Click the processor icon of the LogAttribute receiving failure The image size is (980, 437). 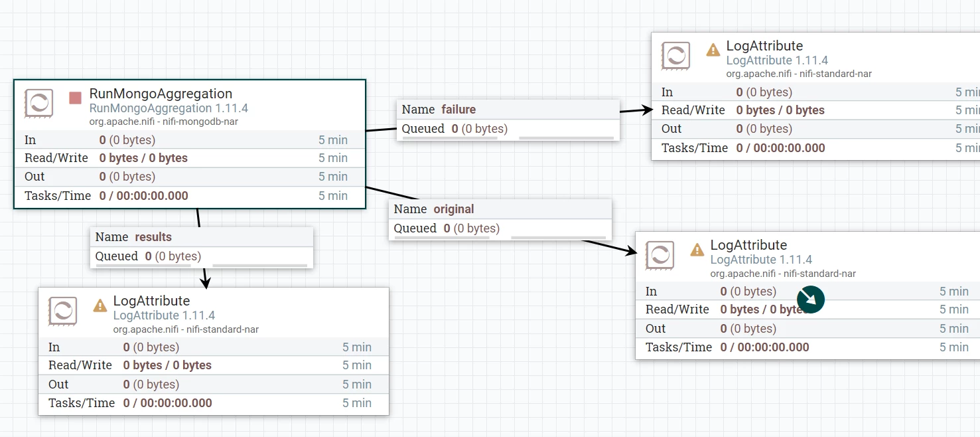click(x=676, y=56)
